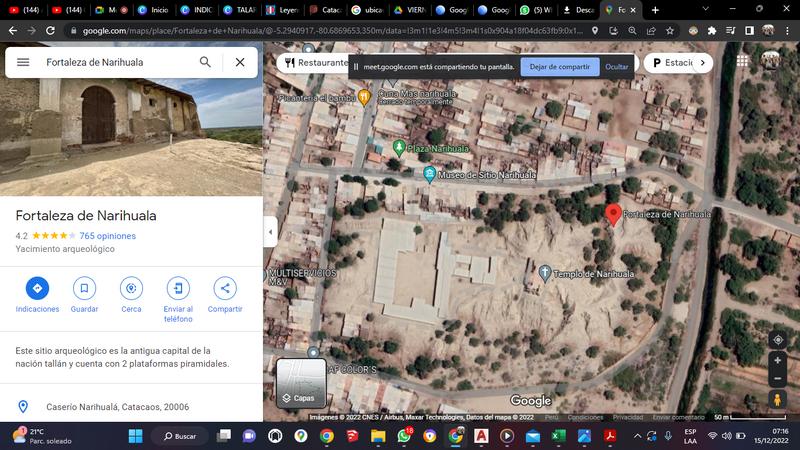
Task: Open Excel from the taskbar
Action: point(558,436)
